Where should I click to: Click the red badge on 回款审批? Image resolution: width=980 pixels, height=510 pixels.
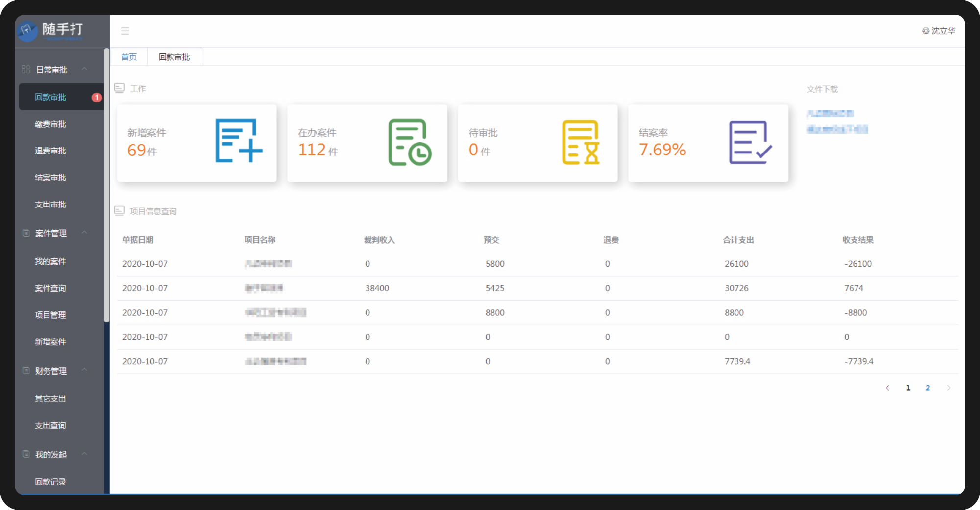(x=97, y=97)
